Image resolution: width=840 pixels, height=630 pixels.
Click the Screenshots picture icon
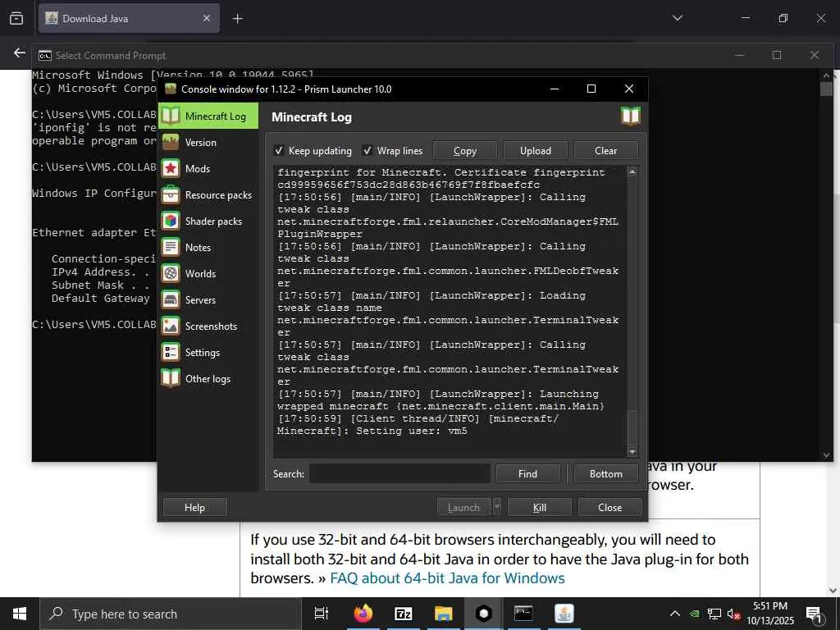[x=171, y=326]
